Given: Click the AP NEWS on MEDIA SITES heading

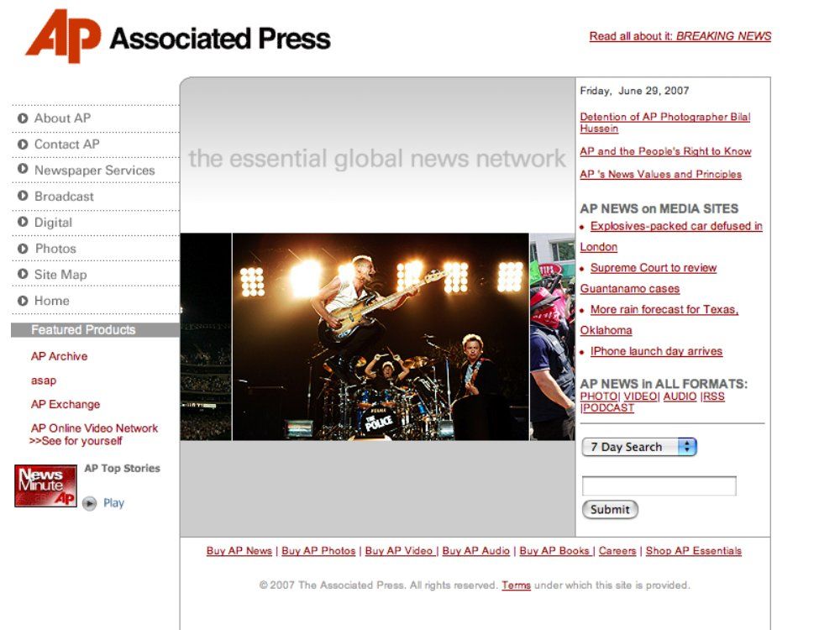Looking at the screenshot, I should tap(659, 208).
